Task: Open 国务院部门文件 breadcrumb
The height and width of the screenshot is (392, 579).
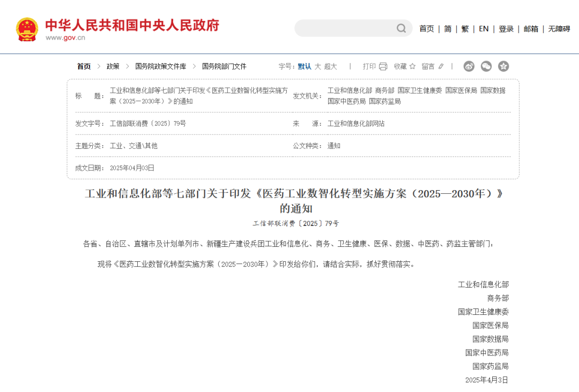Action: [x=224, y=66]
